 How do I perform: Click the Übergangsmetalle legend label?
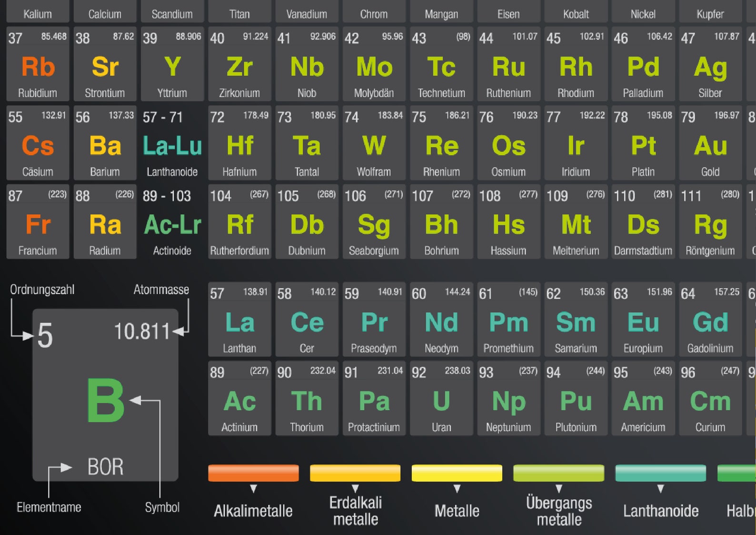pos(559,511)
